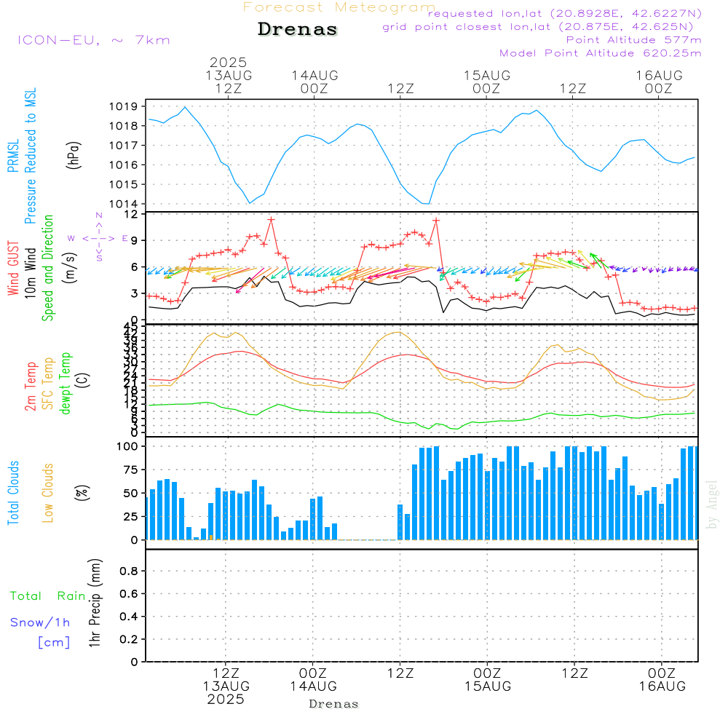This screenshot has height=728, width=728.
Task: Click the 0.2 precipitation axis value
Action: click(x=129, y=639)
